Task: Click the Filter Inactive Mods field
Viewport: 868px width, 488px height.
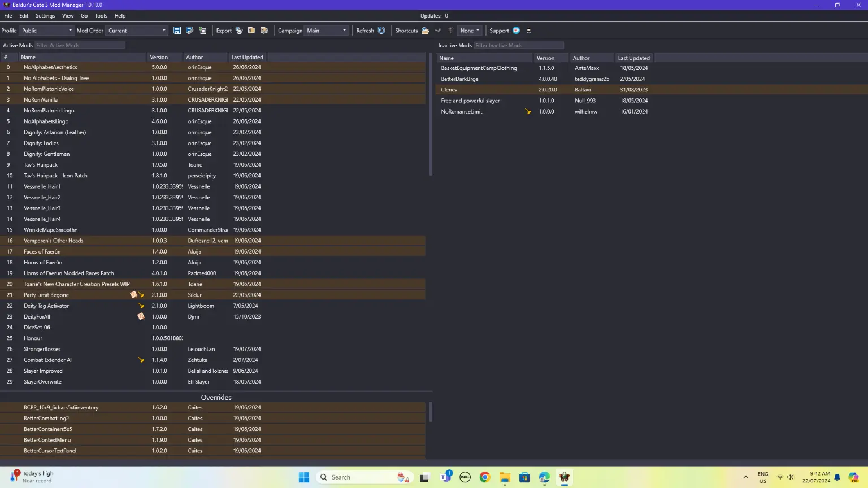Action: [518, 45]
